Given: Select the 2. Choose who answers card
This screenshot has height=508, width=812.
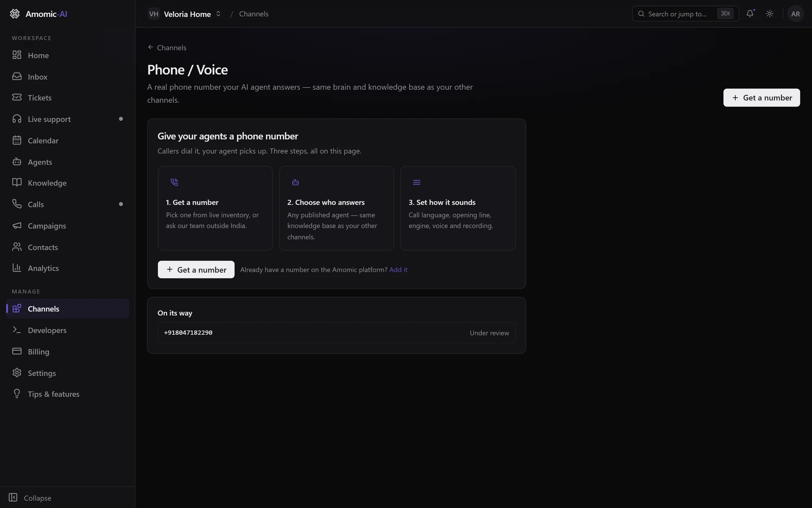Looking at the screenshot, I should click(336, 208).
